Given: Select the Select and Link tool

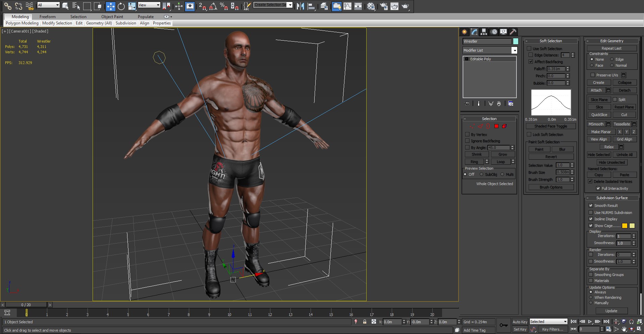Looking at the screenshot, I should click(x=8, y=6).
